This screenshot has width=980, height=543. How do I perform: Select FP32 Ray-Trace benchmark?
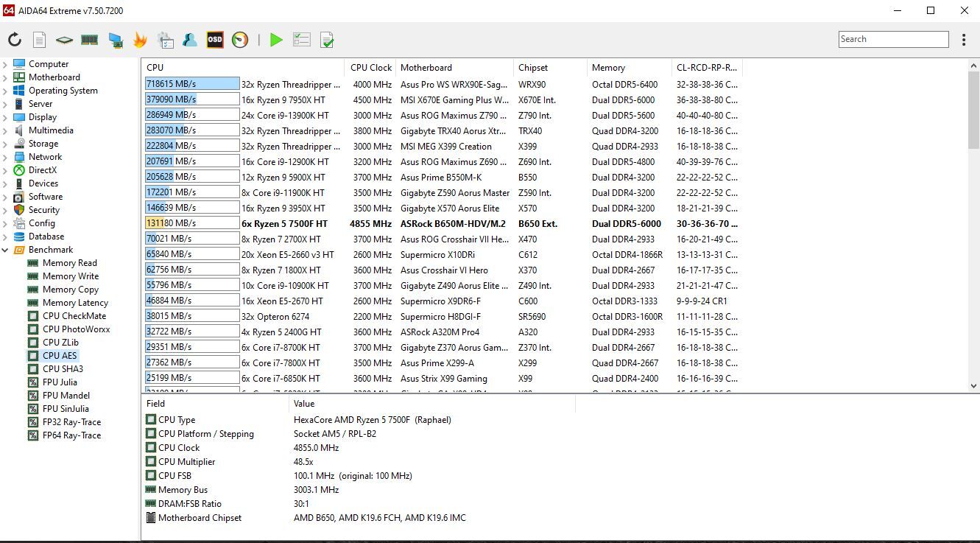tap(72, 422)
